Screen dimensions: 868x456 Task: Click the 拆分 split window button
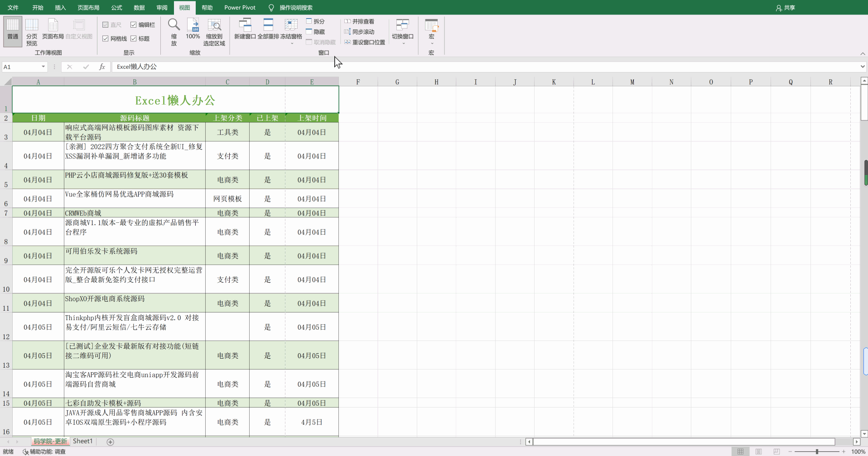[315, 21]
